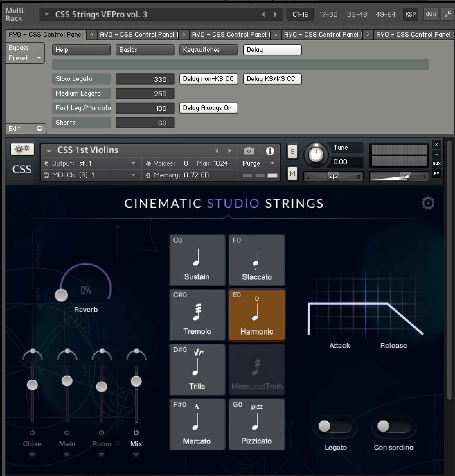Screen dimensions: 455x476
Task: Click the PV button in instrument header
Action: (x=437, y=173)
